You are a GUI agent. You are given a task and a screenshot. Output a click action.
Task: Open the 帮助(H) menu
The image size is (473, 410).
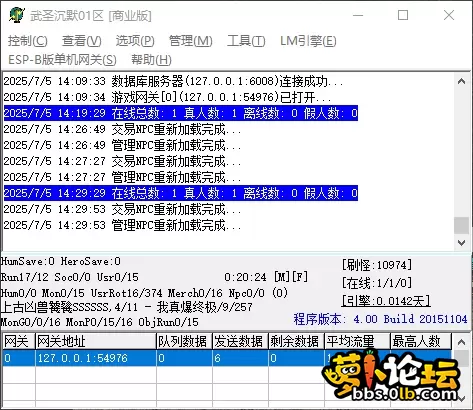151,60
